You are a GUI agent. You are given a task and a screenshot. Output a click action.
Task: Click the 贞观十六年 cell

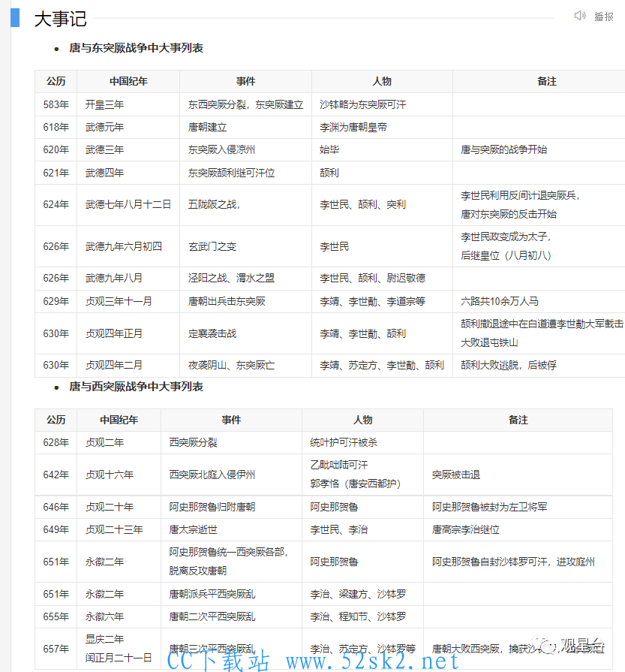pyautogui.click(x=119, y=475)
